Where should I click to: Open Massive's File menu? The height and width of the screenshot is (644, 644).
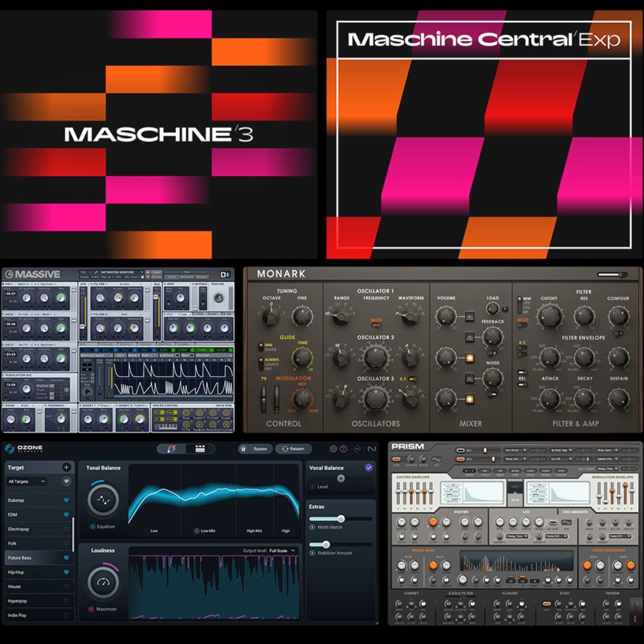tap(83, 272)
